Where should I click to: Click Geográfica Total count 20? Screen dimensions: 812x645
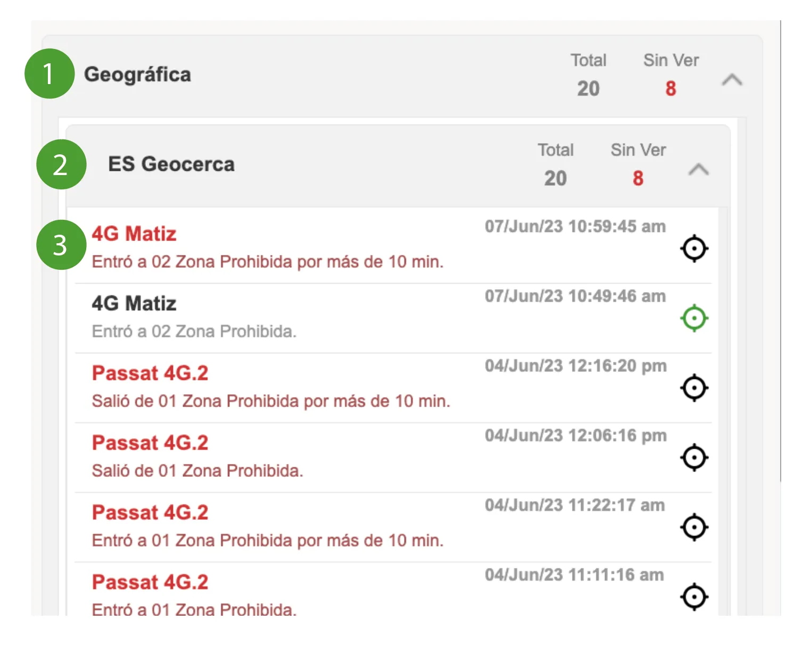(589, 88)
